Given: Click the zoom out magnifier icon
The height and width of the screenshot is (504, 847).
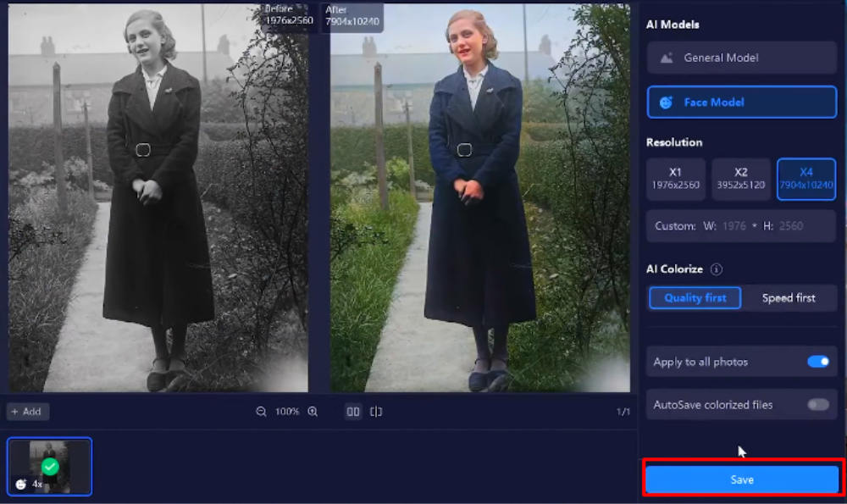Looking at the screenshot, I should coord(262,412).
